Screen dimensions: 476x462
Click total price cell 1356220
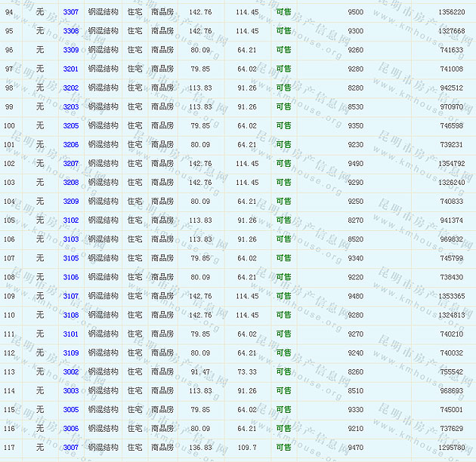point(451,13)
